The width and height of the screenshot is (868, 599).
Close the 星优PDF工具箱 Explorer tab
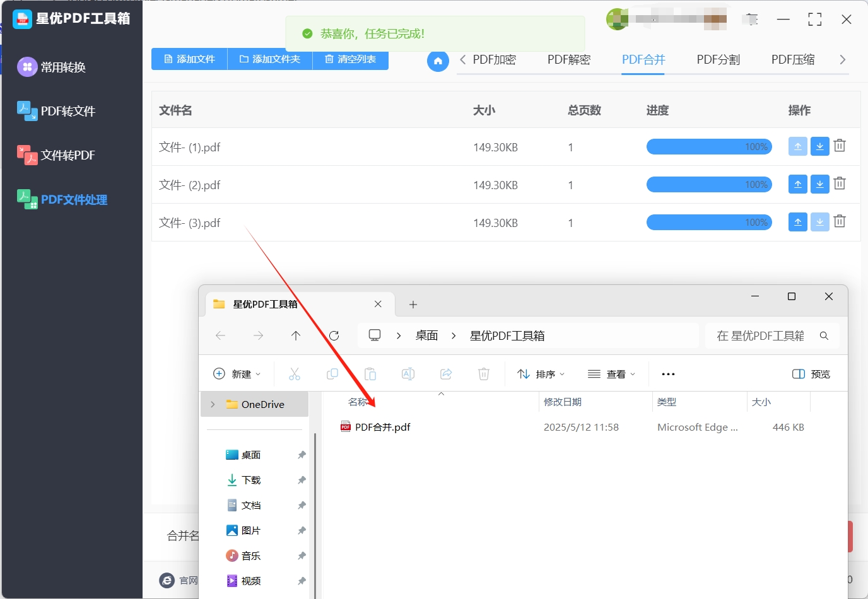pos(378,304)
